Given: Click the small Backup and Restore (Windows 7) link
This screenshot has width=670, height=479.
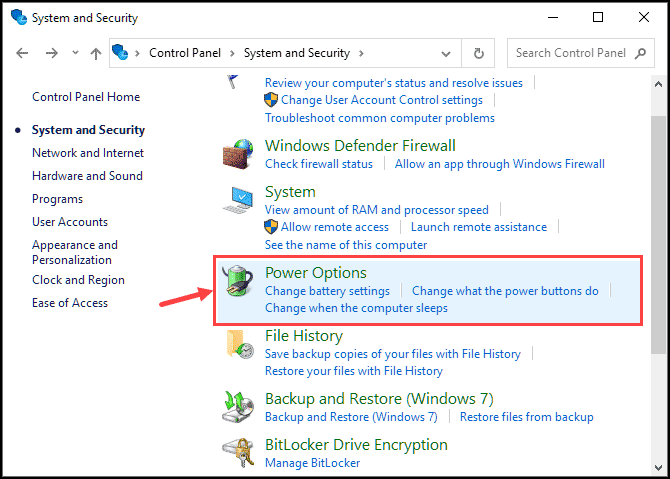Looking at the screenshot, I should (351, 417).
